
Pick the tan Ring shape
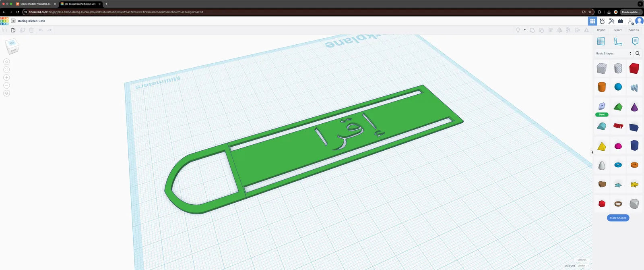(618, 204)
